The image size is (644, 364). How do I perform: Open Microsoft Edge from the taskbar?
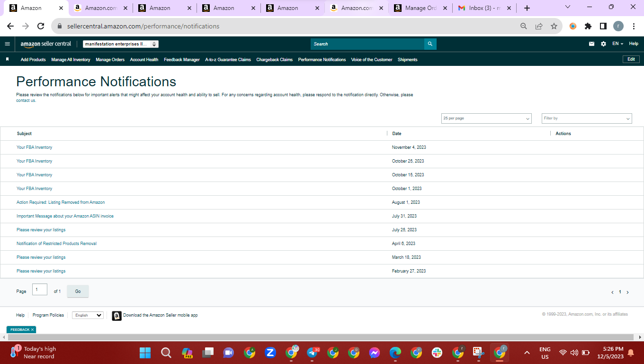click(395, 353)
